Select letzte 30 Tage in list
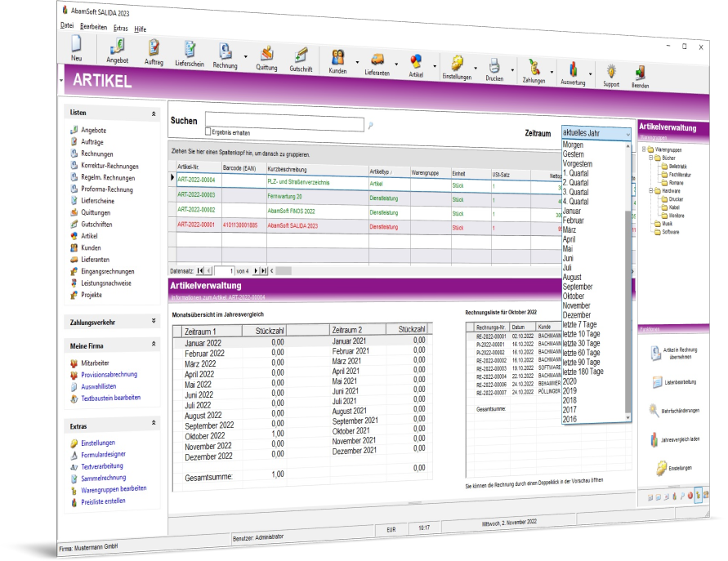Image resolution: width=728 pixels, height=561 pixels. pyautogui.click(x=581, y=343)
